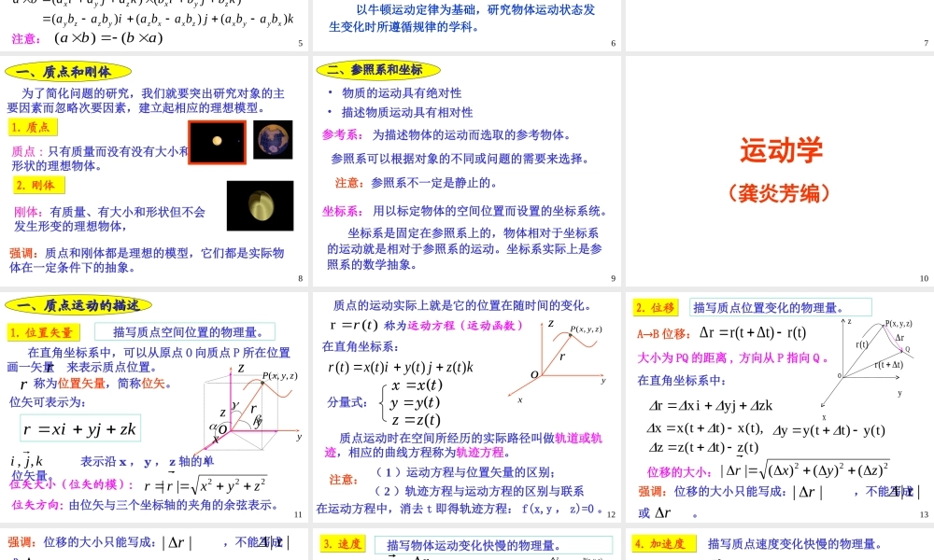Select slide 13 thumbnail about 位移
This screenshot has width=934, height=560.
click(780, 406)
